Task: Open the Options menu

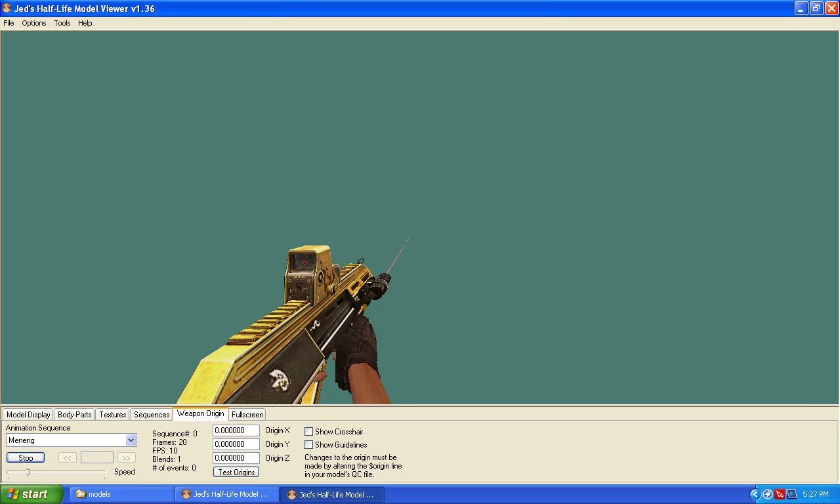Action: 34,23
